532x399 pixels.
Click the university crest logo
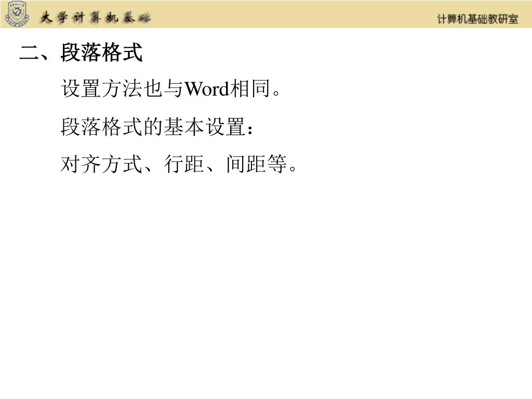click(17, 14)
